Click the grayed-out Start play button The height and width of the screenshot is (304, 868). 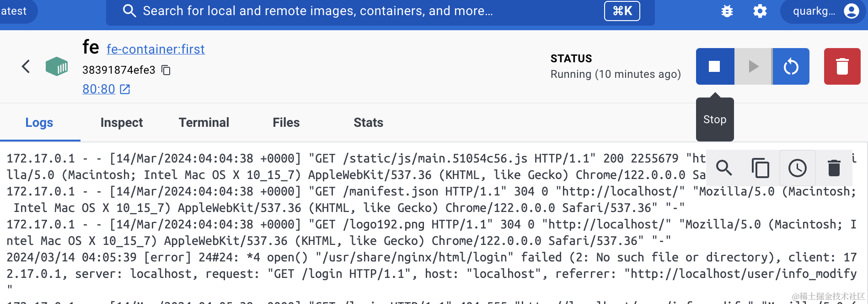(753, 66)
